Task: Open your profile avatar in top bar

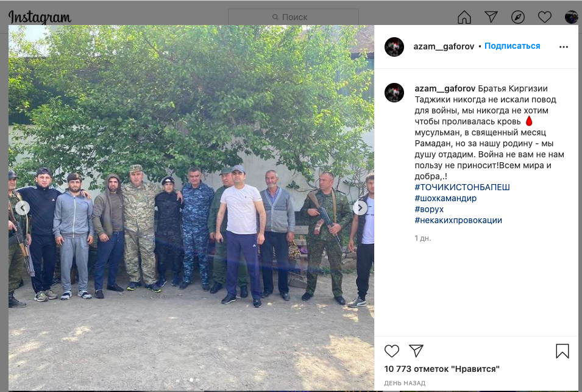Action: pyautogui.click(x=571, y=17)
